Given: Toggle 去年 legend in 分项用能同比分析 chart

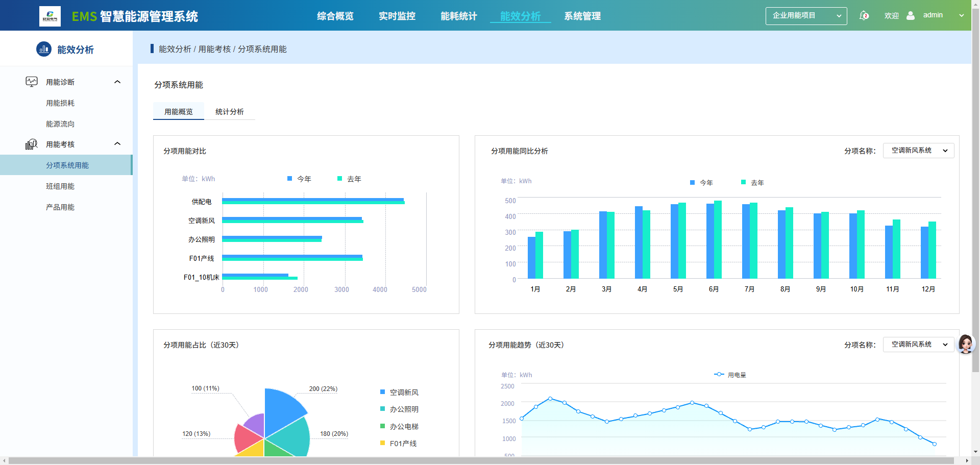Looking at the screenshot, I should point(752,182).
